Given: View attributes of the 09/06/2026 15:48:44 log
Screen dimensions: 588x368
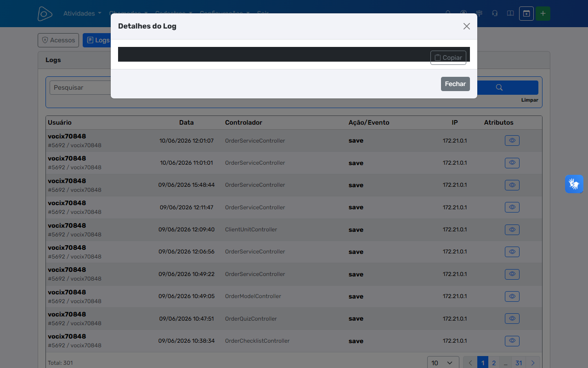Looking at the screenshot, I should coord(512,185).
